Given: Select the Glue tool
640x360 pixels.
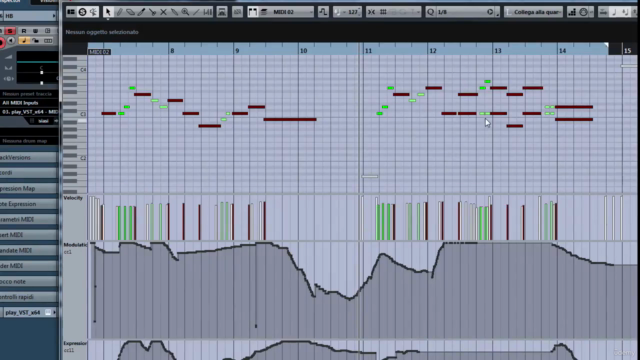Looking at the screenshot, I should click(x=174, y=12).
